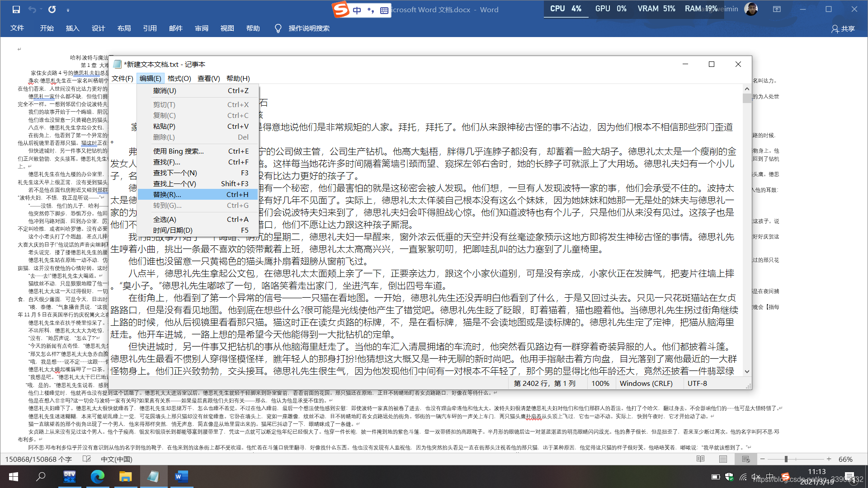Switch to Print Layout view icon
868x488 pixels.
point(723,459)
